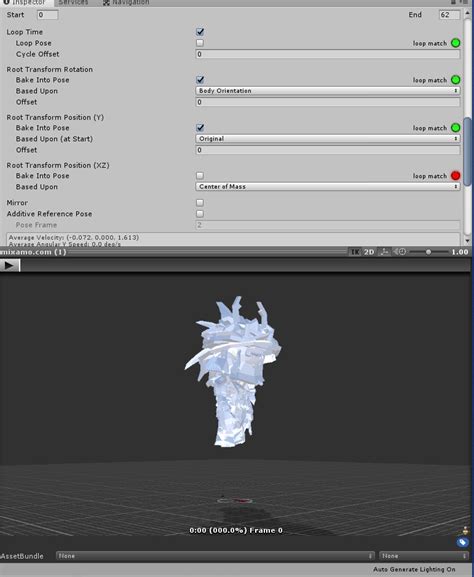Click the avatar selector icon in the preview

tap(466, 531)
